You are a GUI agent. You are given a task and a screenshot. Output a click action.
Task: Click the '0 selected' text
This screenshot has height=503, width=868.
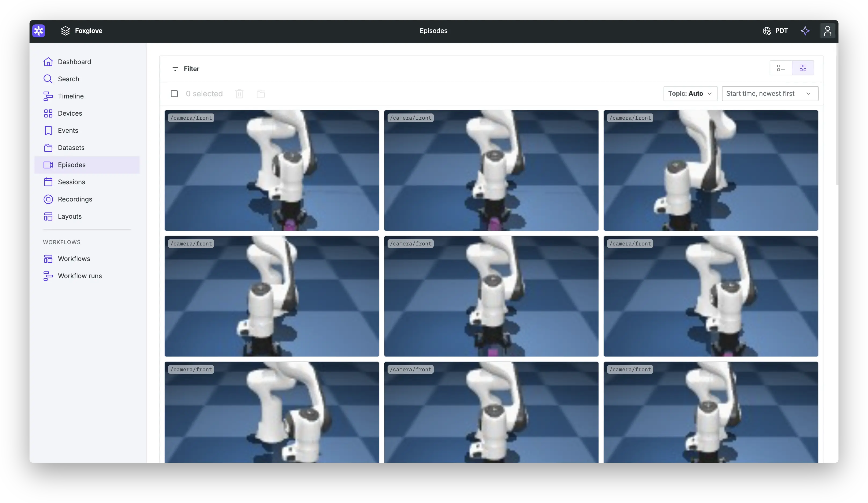(204, 94)
